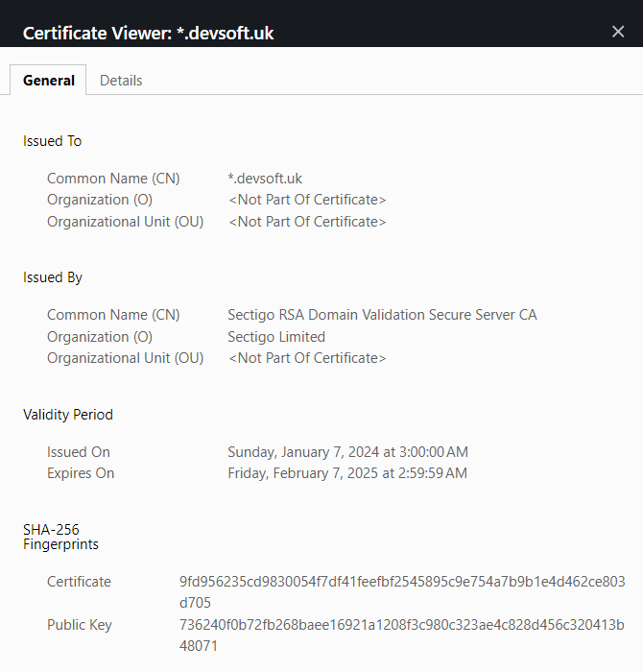
Task: Click Issued To organization value
Action: coord(307,200)
